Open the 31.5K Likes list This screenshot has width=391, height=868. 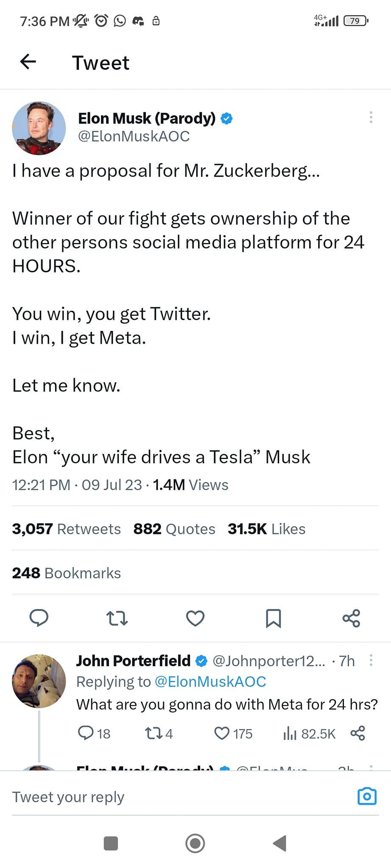point(266,529)
